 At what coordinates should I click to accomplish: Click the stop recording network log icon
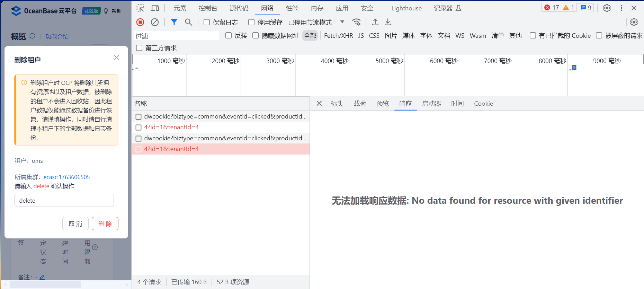140,22
